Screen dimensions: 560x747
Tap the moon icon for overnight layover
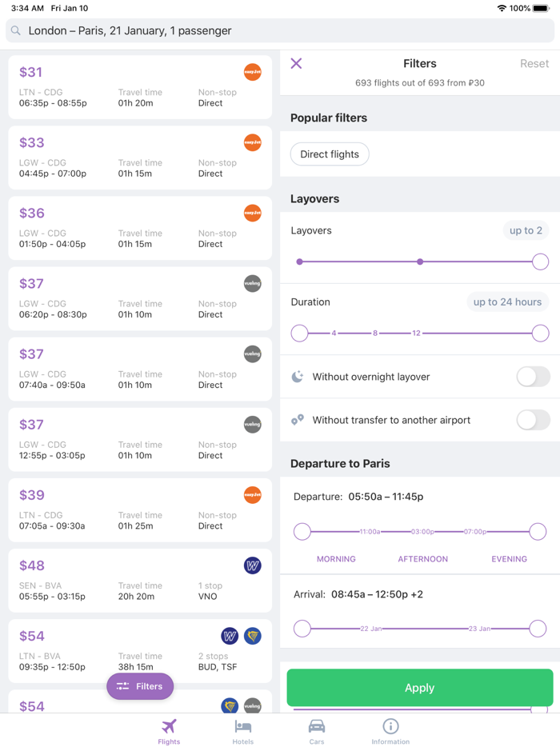click(x=298, y=377)
